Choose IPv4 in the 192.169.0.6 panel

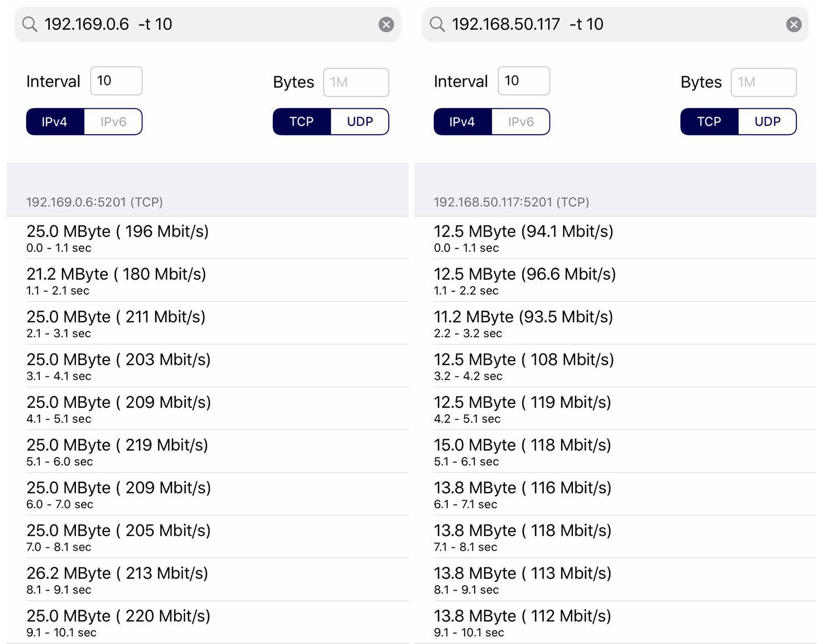55,122
